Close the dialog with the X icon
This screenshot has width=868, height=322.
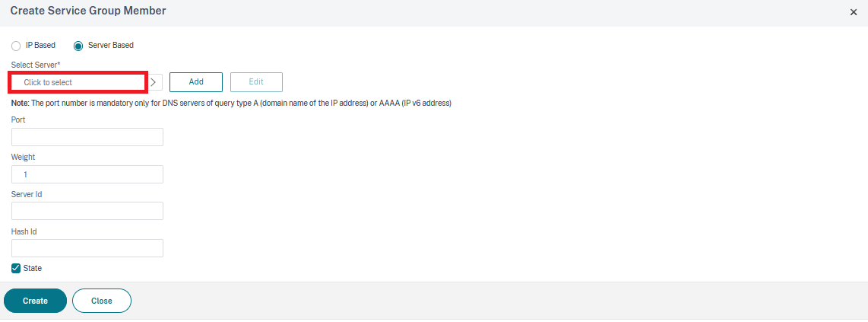tap(853, 12)
